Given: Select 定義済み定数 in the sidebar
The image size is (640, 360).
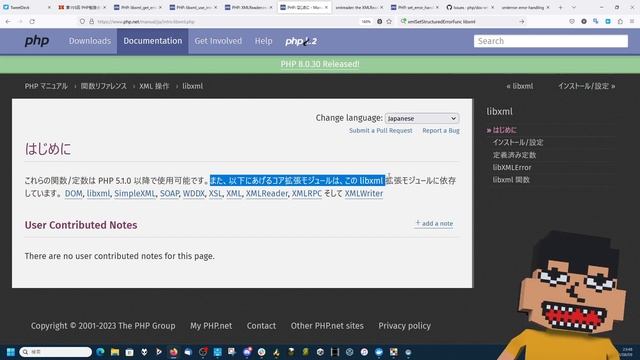Looking at the screenshot, I should coord(514,155).
